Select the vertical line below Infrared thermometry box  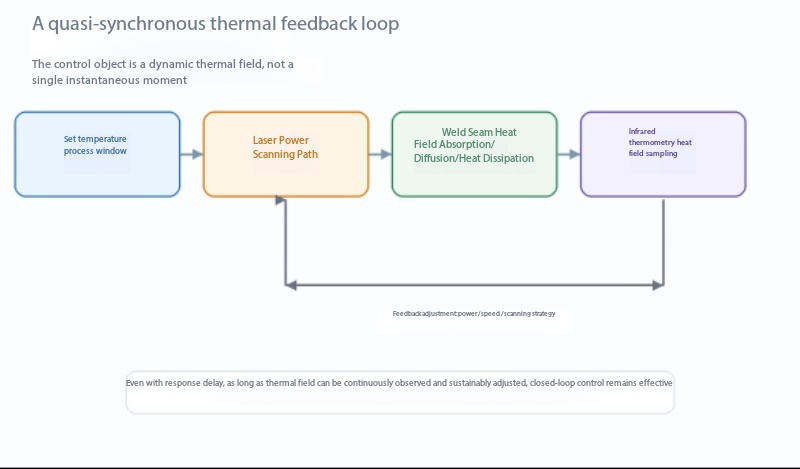tap(663, 240)
